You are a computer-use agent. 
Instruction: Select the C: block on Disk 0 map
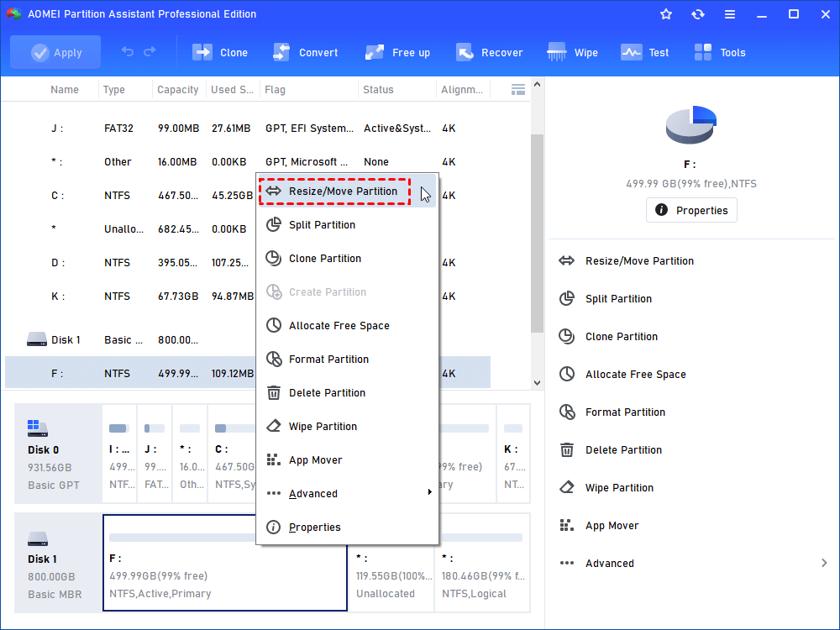(233, 454)
